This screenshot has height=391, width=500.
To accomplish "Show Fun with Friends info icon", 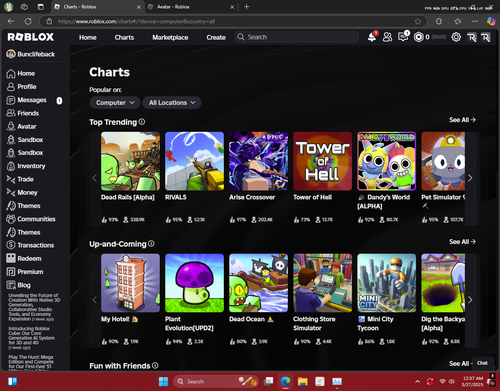I will (x=155, y=366).
